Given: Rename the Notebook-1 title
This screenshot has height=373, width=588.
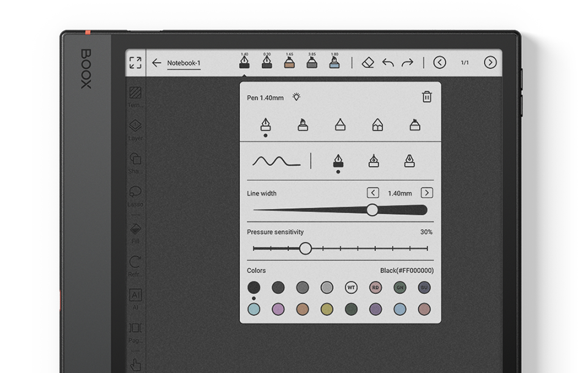Looking at the screenshot, I should pos(184,63).
